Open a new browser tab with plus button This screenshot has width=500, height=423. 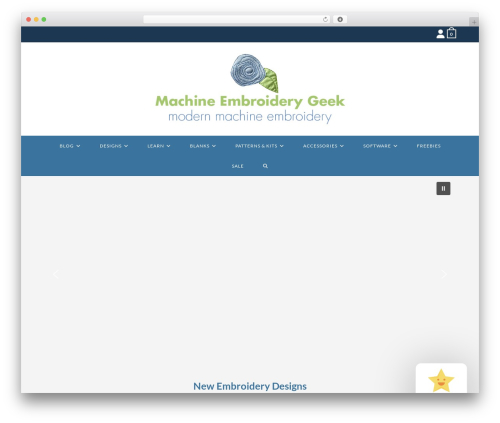474,22
